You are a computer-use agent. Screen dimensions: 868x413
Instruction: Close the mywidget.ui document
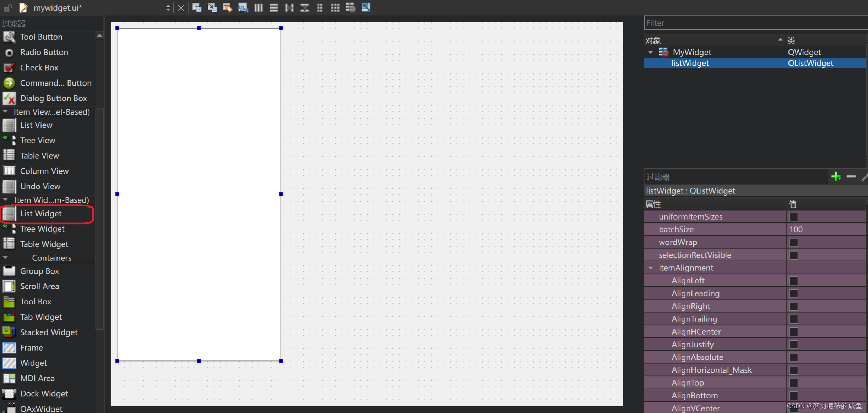[x=181, y=8]
